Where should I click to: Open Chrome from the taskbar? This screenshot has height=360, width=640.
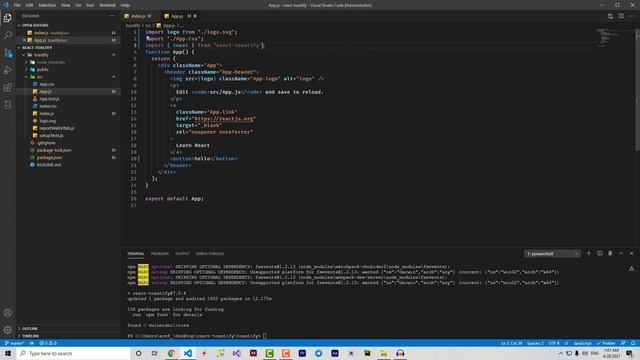(x=171, y=353)
